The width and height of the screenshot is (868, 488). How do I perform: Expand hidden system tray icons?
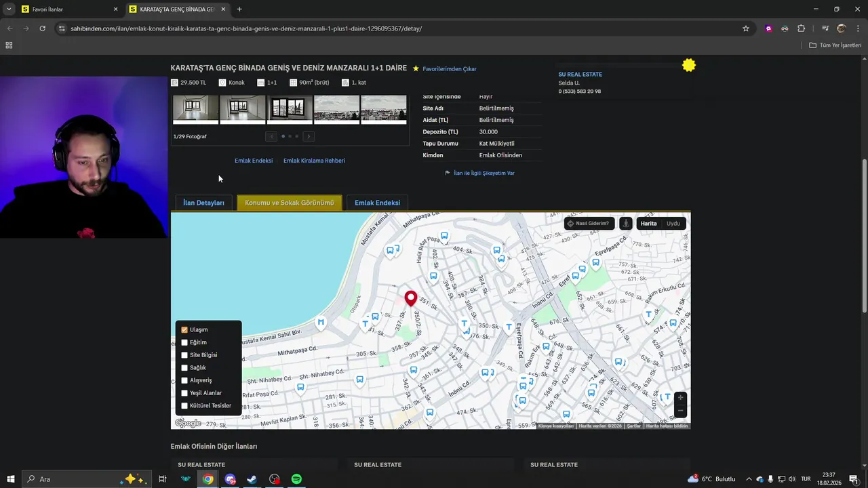749,479
